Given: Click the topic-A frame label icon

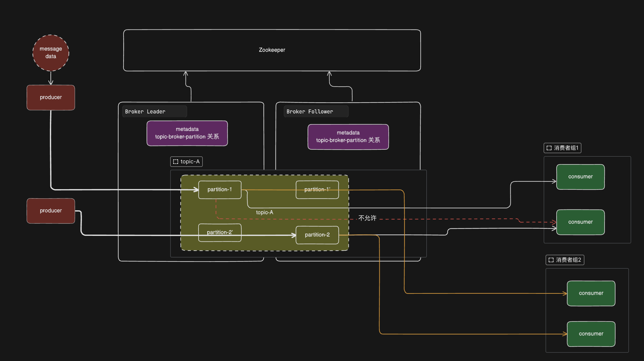Looking at the screenshot, I should pos(176,162).
